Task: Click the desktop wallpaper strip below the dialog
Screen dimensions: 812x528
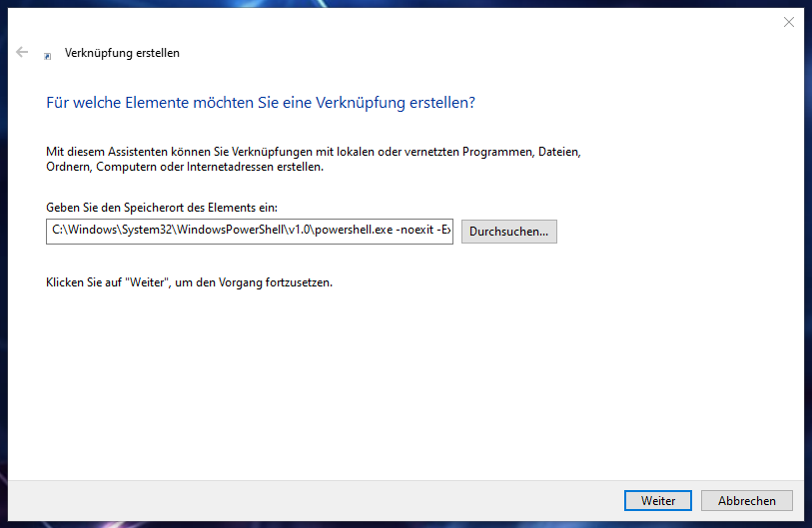Action: [x=400, y=524]
